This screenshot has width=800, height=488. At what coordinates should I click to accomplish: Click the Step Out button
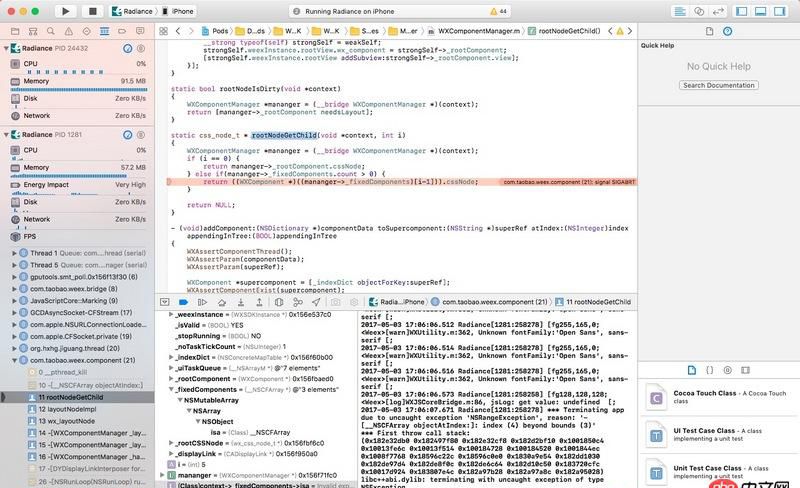[x=259, y=302]
